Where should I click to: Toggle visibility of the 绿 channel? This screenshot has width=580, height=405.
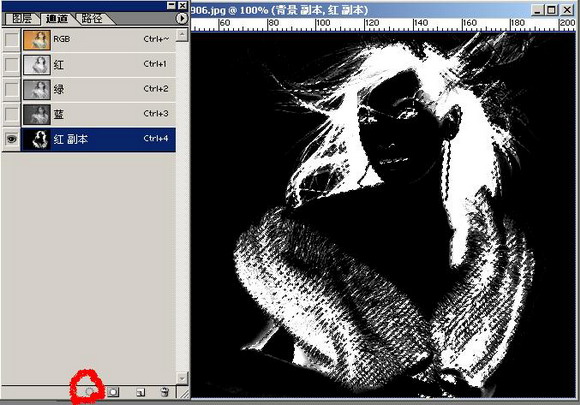pos(11,89)
